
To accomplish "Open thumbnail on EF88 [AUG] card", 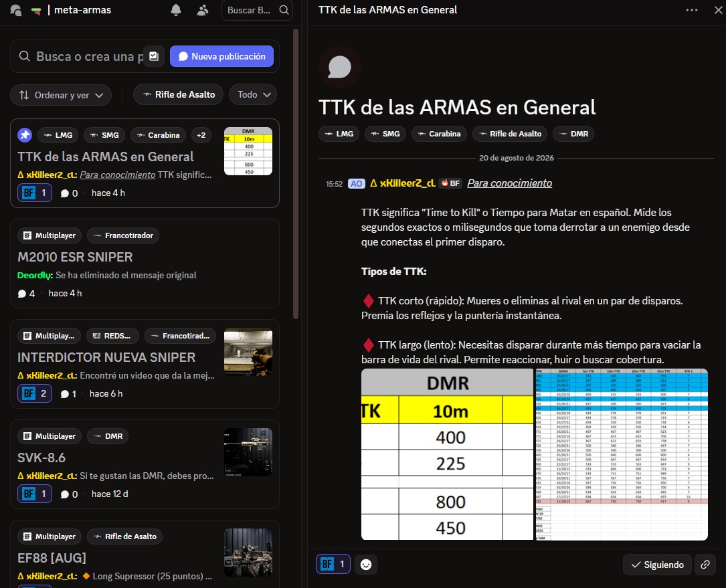I will [x=248, y=553].
